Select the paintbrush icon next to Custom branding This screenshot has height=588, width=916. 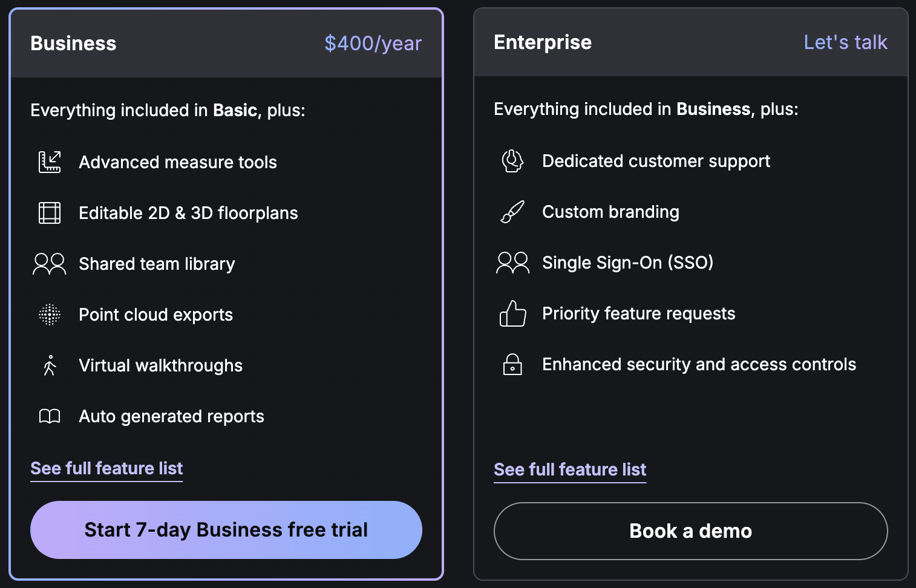[x=512, y=212]
